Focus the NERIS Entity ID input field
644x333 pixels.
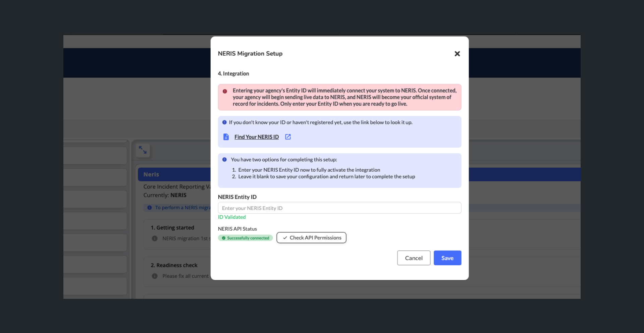tap(339, 208)
